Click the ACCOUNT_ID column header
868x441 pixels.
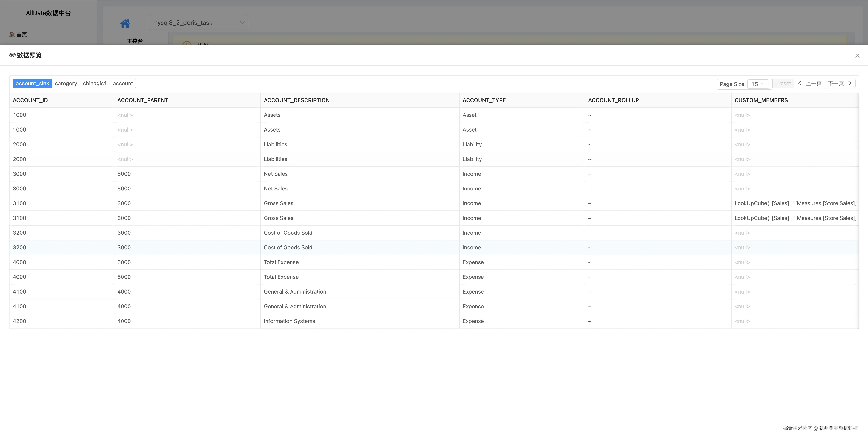(30, 100)
